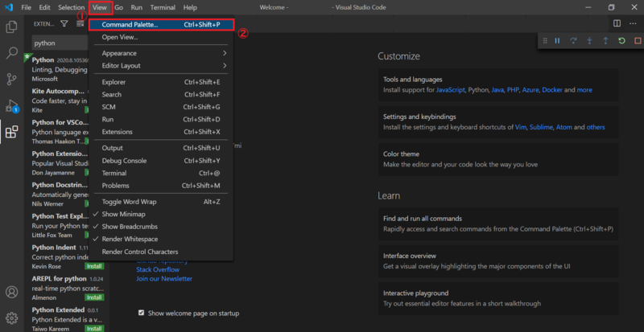Choose Open View menu entry
The height and width of the screenshot is (332, 644).
[160, 37]
